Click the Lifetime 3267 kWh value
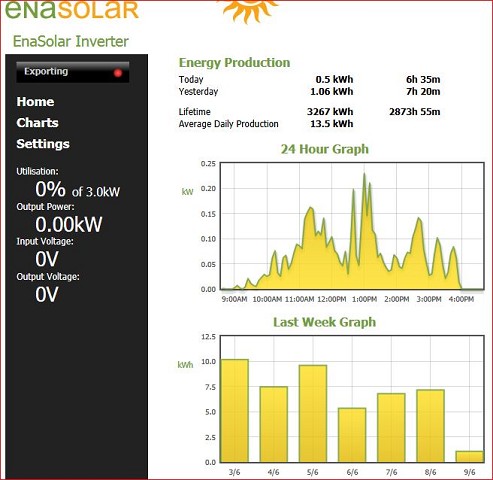This screenshot has width=493, height=480. click(330, 112)
